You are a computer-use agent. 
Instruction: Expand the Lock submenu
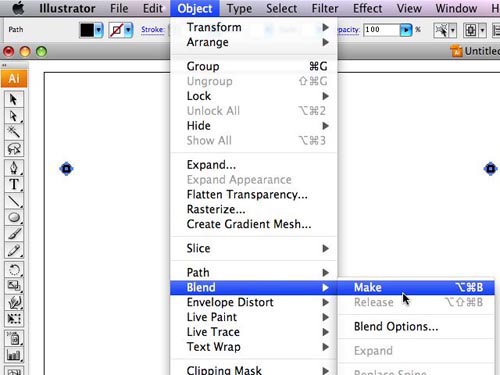326,96
